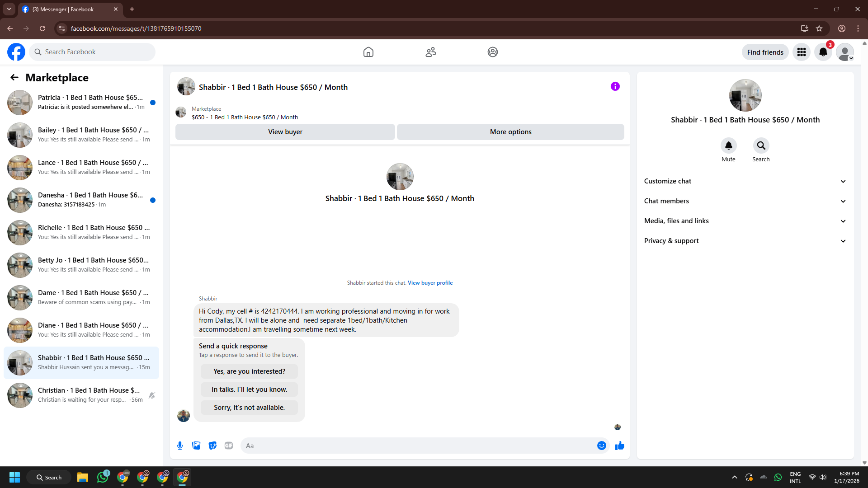Mute this conversation with bell icon
Viewport: 868px width, 488px height.
click(728, 145)
